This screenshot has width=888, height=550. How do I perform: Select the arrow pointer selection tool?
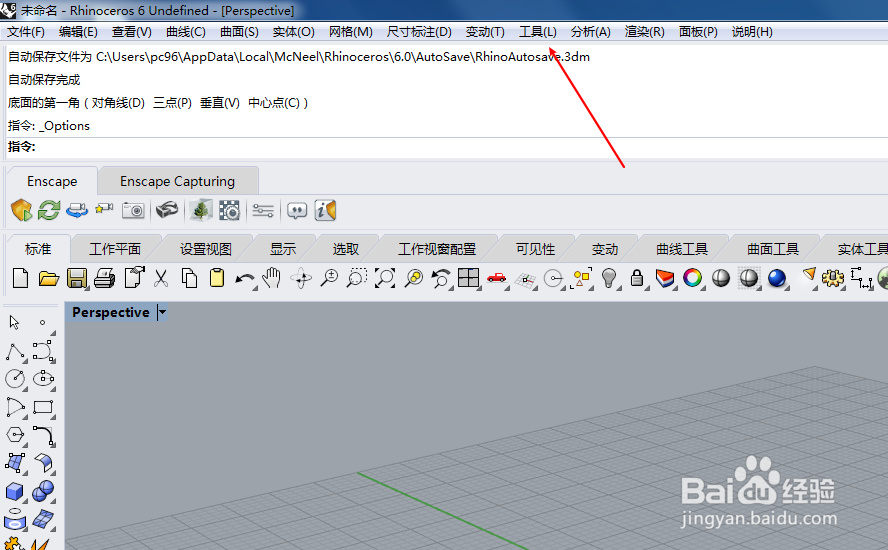[x=15, y=322]
